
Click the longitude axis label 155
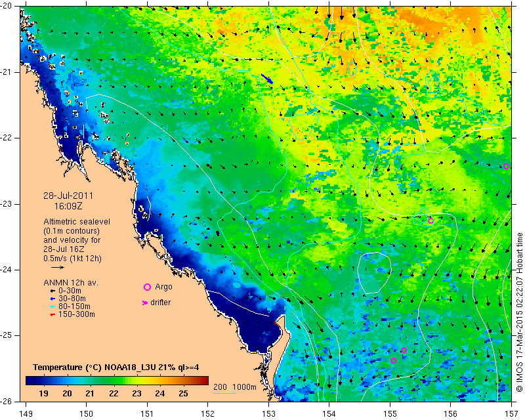[x=390, y=414]
